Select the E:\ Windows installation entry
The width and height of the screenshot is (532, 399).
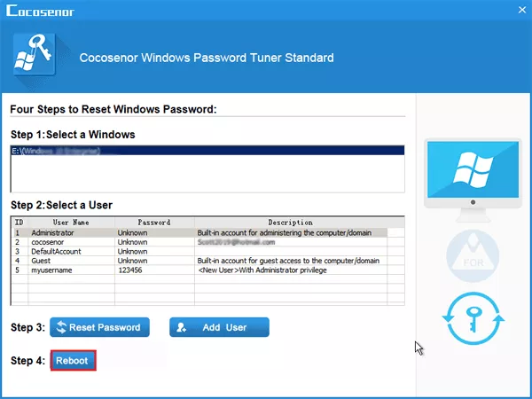(x=207, y=151)
